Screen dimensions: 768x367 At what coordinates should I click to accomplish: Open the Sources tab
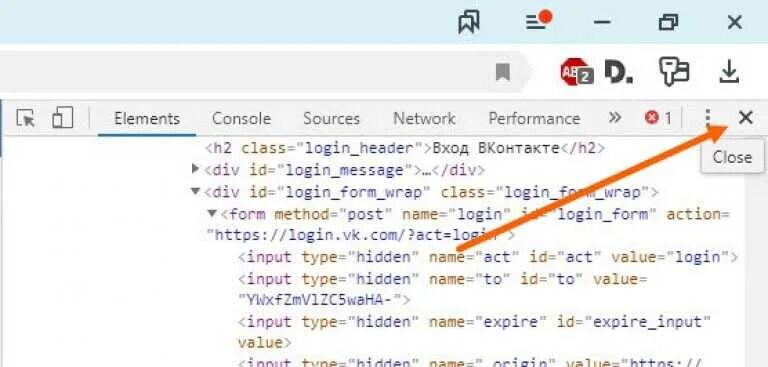332,119
